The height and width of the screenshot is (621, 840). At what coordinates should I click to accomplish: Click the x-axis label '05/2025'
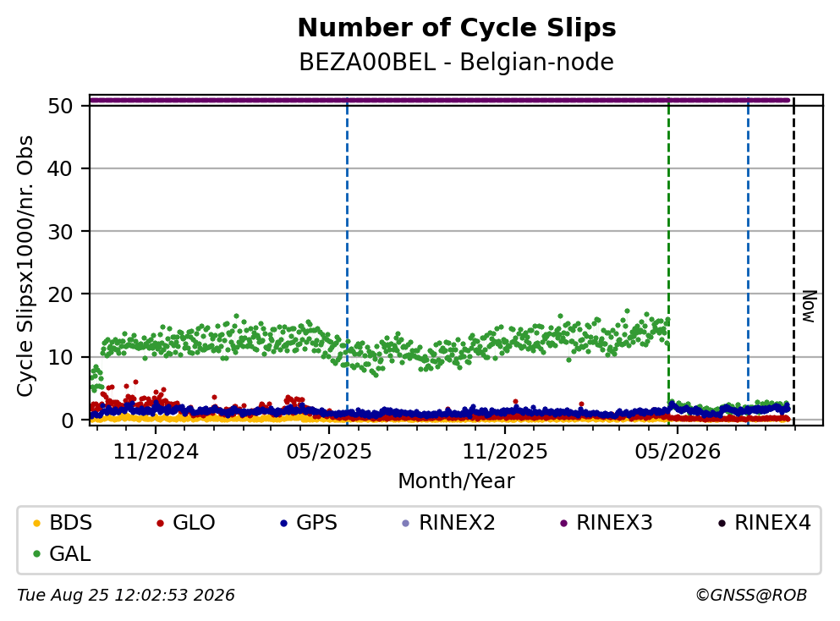329,452
